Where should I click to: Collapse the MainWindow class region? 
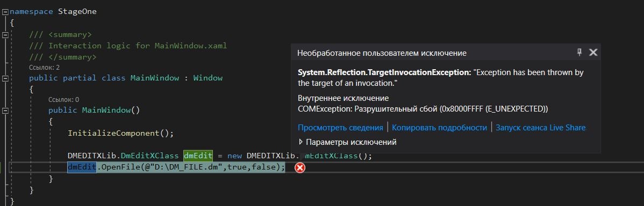pyautogui.click(x=5, y=78)
